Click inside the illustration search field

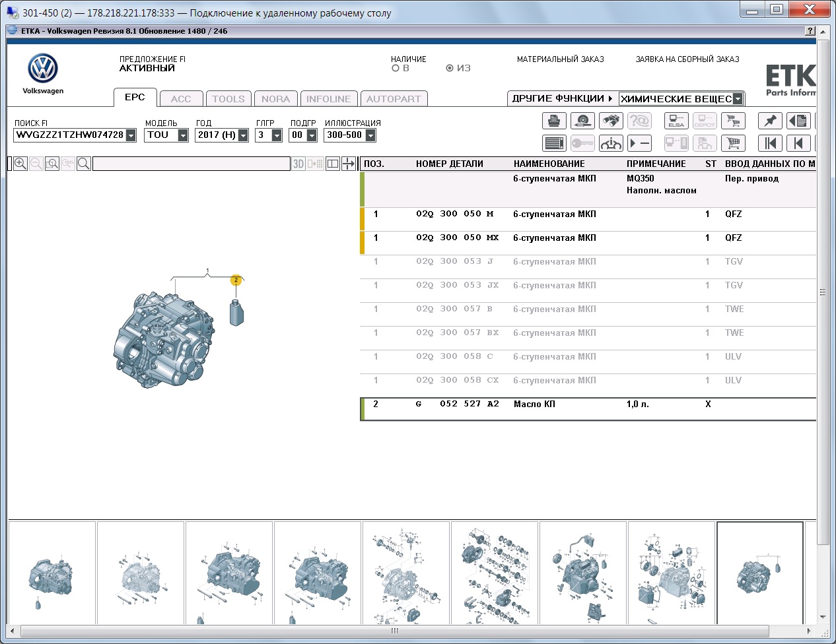192,164
